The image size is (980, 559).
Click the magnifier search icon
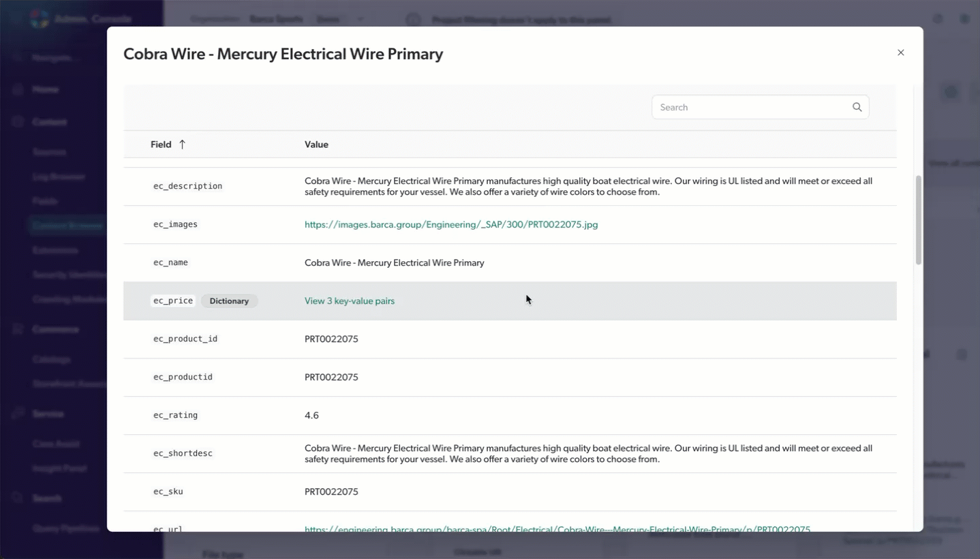[857, 107]
